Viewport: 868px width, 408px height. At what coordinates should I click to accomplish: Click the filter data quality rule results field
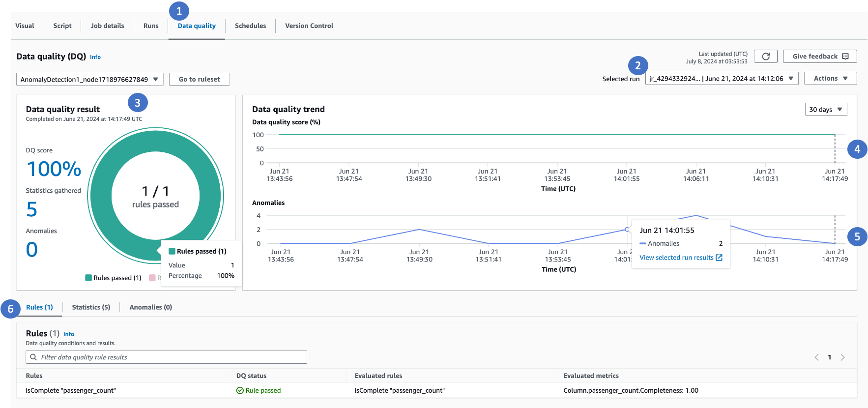click(x=166, y=357)
